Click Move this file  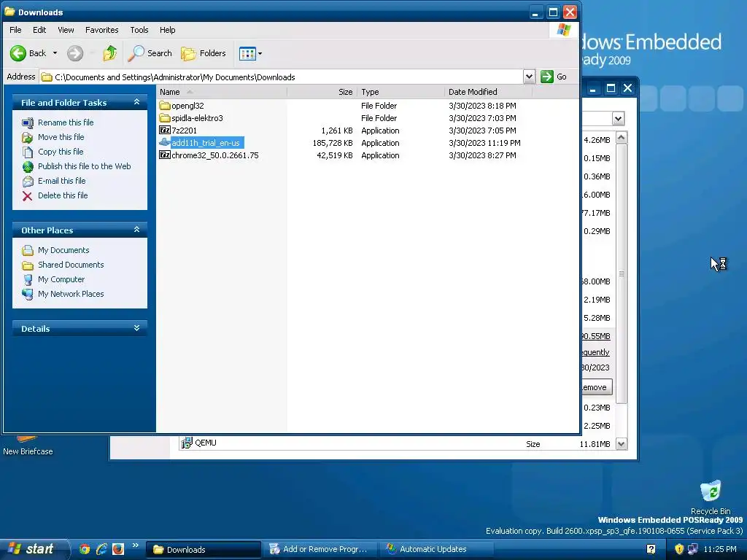click(61, 137)
